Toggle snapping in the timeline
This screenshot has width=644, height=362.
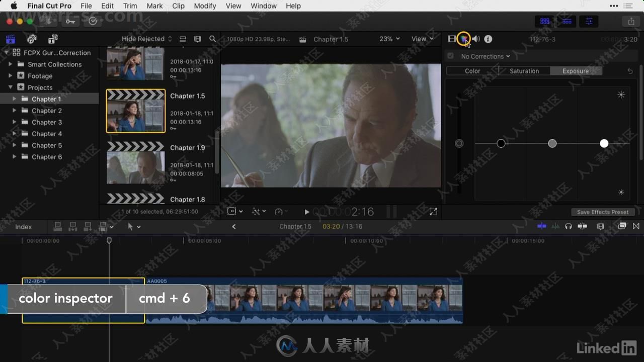coord(582,226)
